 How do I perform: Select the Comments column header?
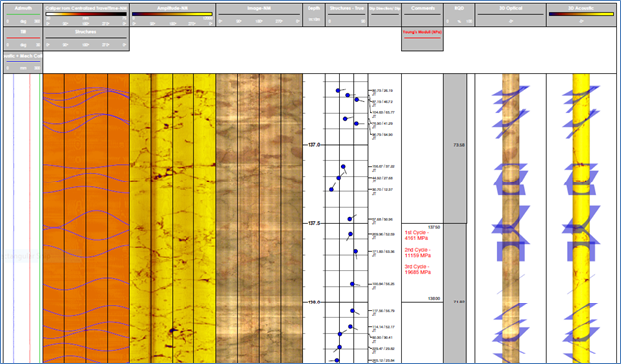pyautogui.click(x=423, y=15)
